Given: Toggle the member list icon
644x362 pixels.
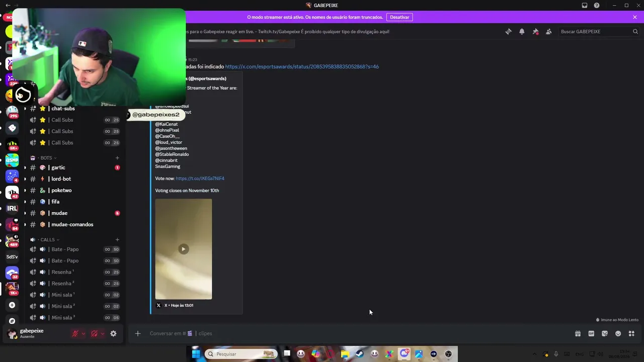Looking at the screenshot, I should pos(548,32).
